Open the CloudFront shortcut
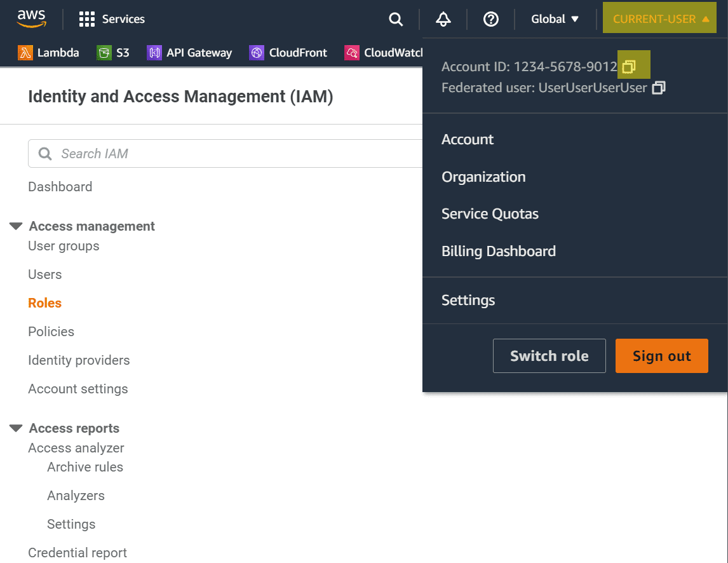Screen dimensions: 728x563 288,53
